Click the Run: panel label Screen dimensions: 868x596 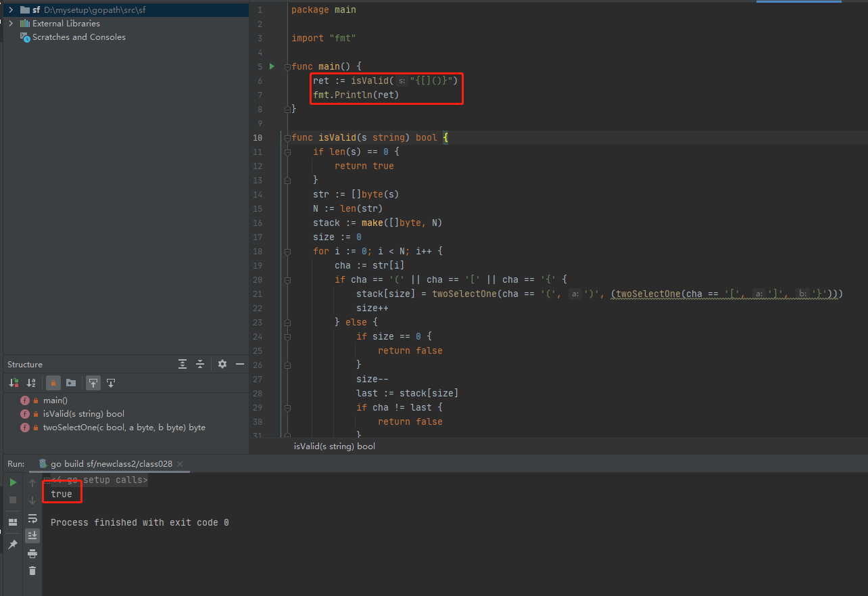(16, 463)
